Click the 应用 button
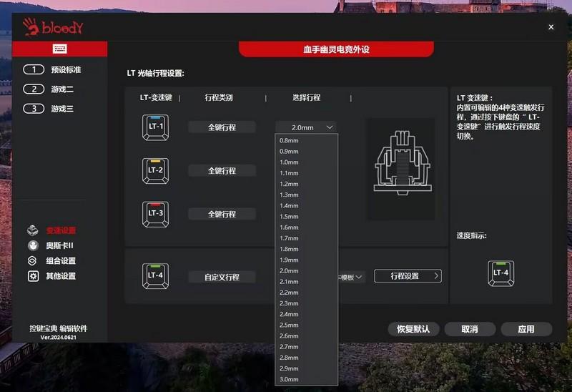Screen dimensions: 572x392 pyautogui.click(x=526, y=329)
